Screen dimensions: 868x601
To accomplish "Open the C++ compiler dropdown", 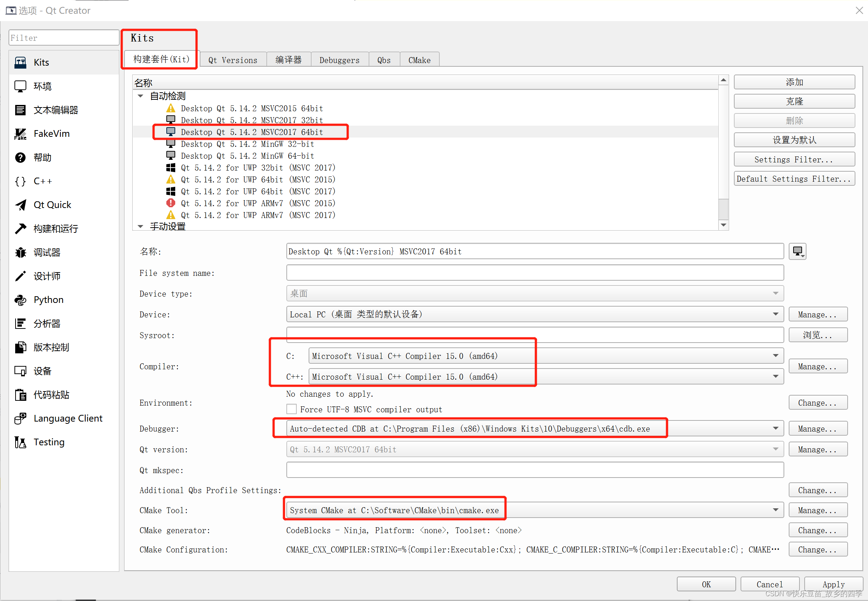I will pos(546,376).
